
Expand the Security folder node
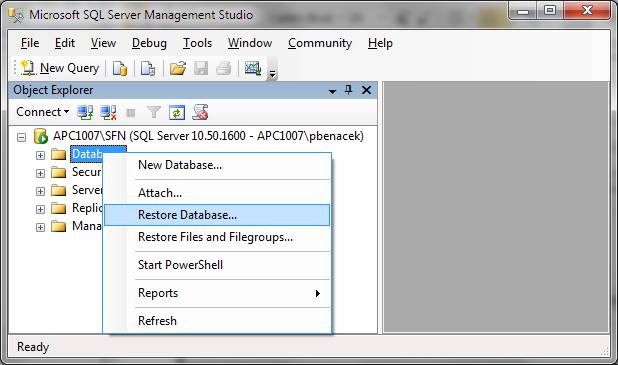tap(40, 173)
